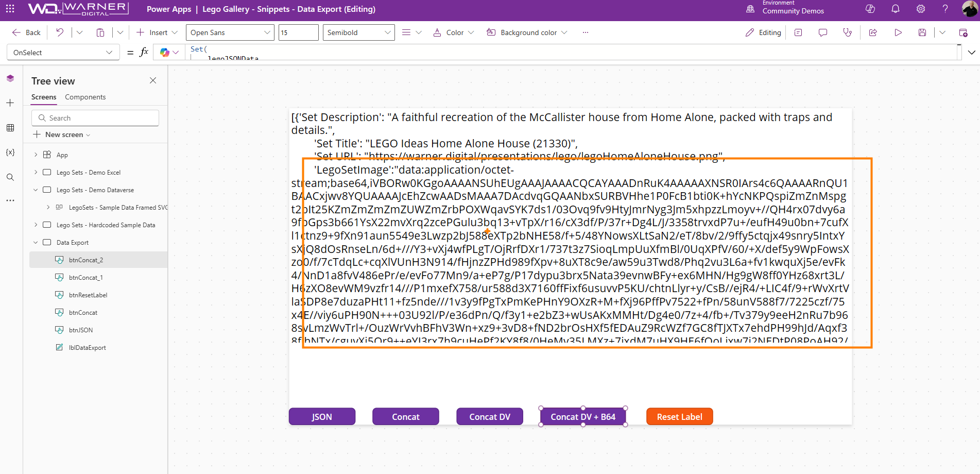
Task: Close the Tree view panel
Action: (x=153, y=80)
